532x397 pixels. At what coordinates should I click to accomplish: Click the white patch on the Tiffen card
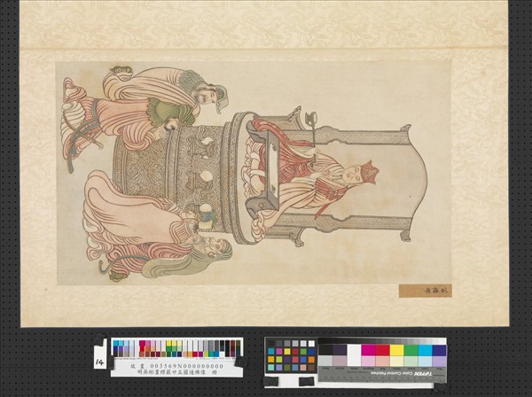click(354, 350)
